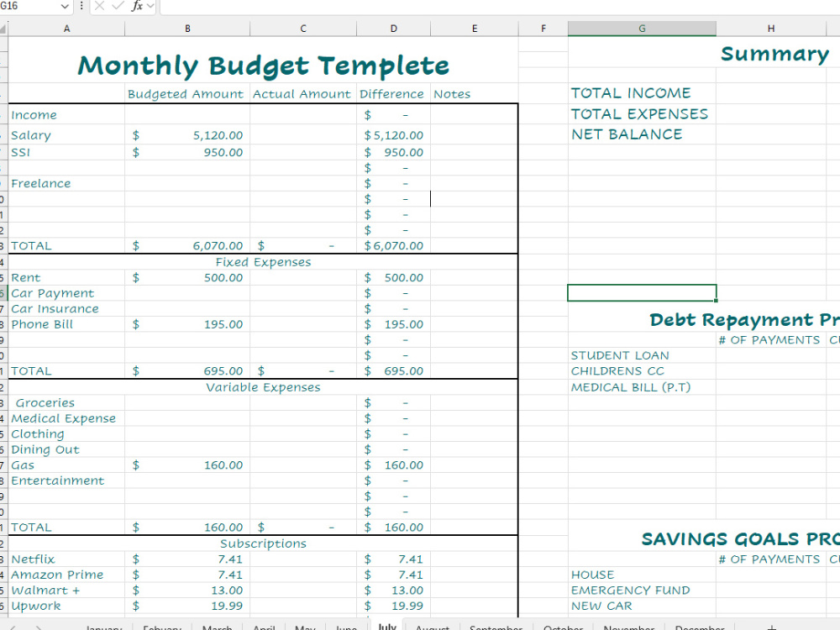840x630 pixels.
Task: Switch to the September sheet tab
Action: [x=496, y=626]
